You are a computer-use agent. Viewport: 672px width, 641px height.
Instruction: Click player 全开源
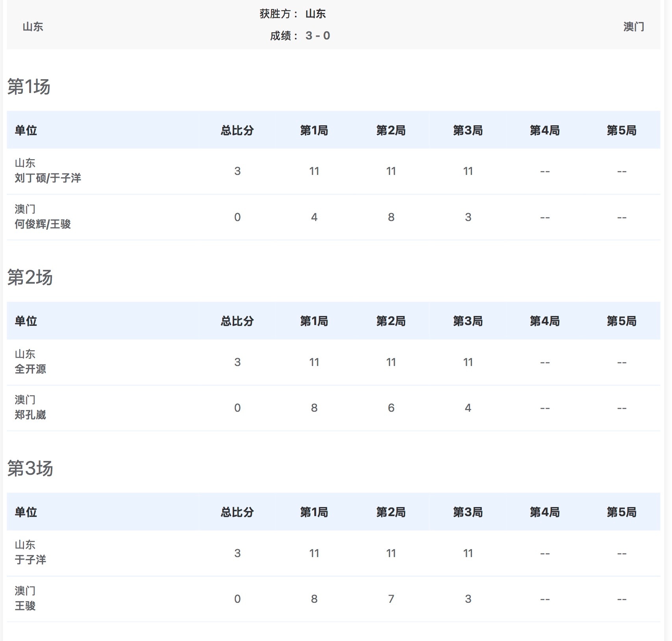[x=31, y=370]
